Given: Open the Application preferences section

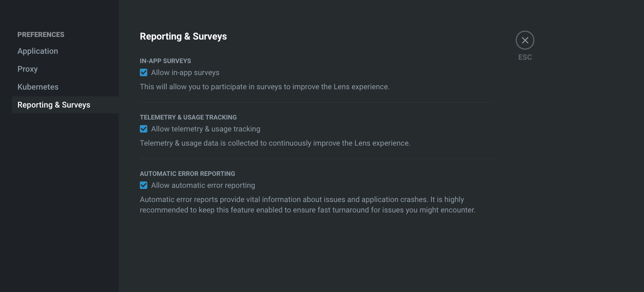Looking at the screenshot, I should (38, 51).
